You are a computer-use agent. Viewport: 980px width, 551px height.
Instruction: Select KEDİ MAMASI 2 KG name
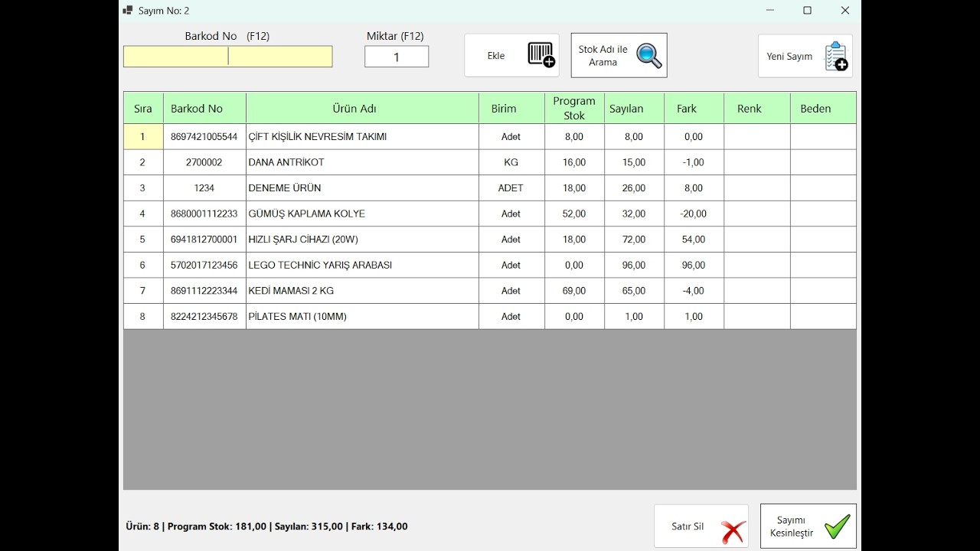[x=291, y=291]
